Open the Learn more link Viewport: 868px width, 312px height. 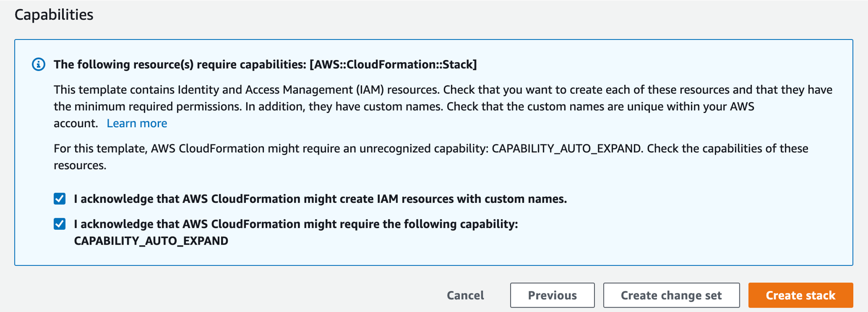click(137, 123)
